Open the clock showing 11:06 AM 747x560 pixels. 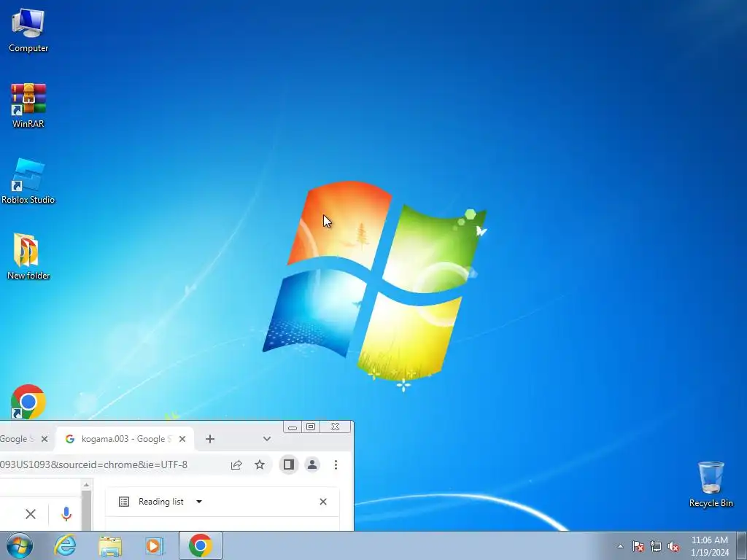click(709, 545)
